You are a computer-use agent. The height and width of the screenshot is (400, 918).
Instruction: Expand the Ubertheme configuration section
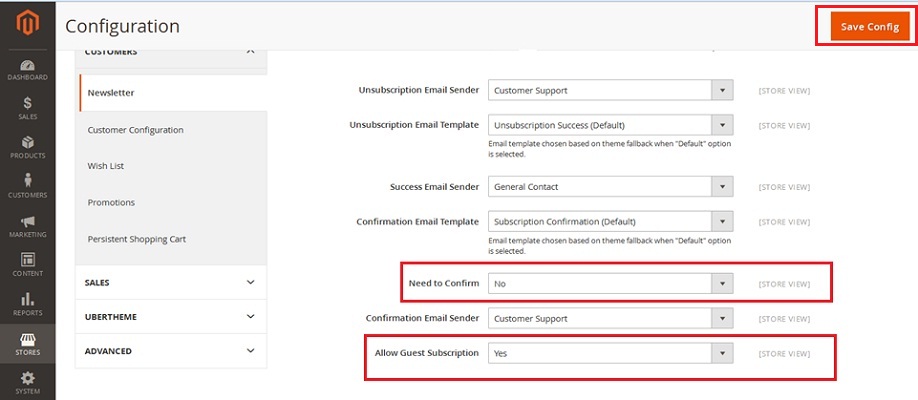[x=172, y=317]
